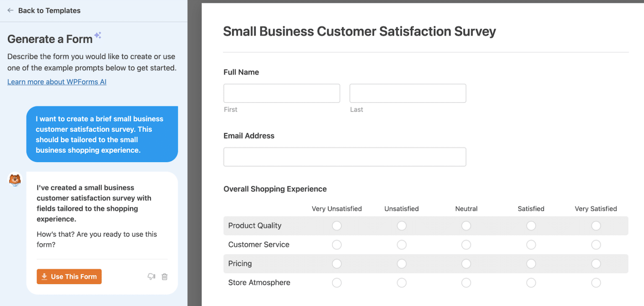Select Very Satisfied for Product Quality
This screenshot has height=306, width=644.
pyautogui.click(x=596, y=226)
